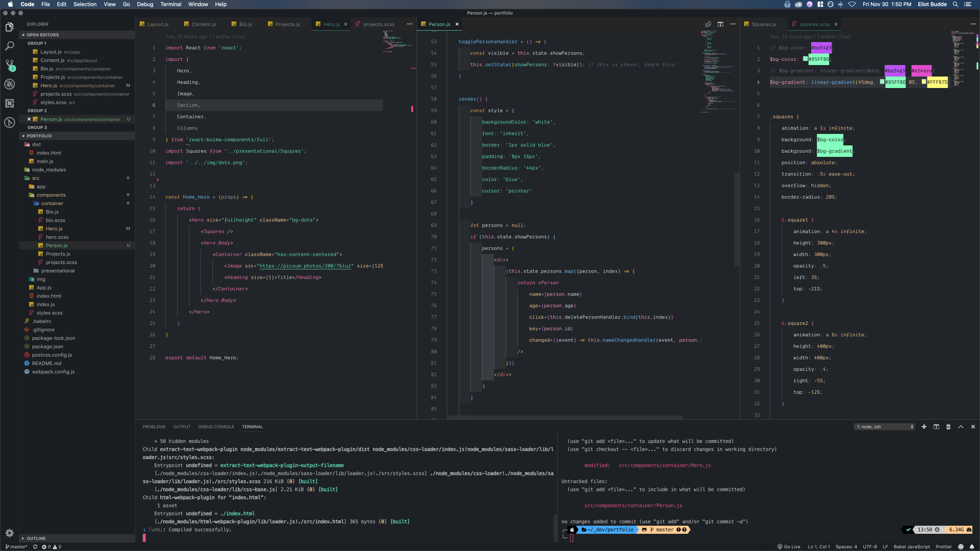Image resolution: width=980 pixels, height=551 pixels.
Task: Click Prettier in status bar
Action: tap(944, 547)
